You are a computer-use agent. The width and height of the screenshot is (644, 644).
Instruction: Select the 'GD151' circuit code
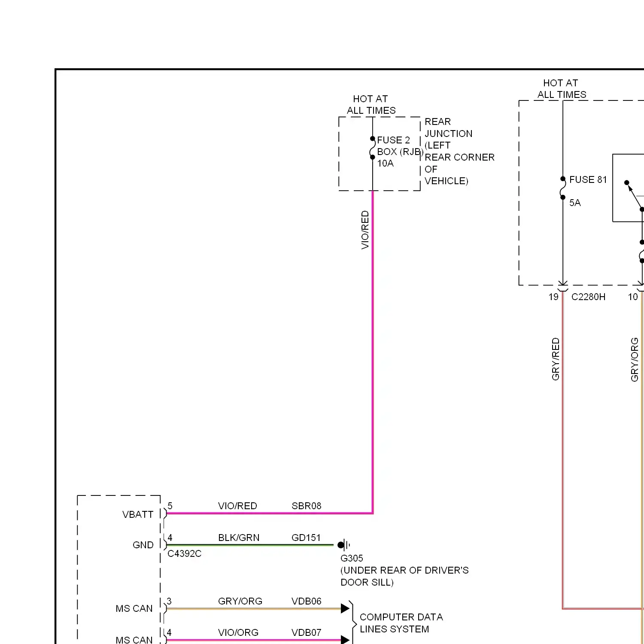(306, 538)
